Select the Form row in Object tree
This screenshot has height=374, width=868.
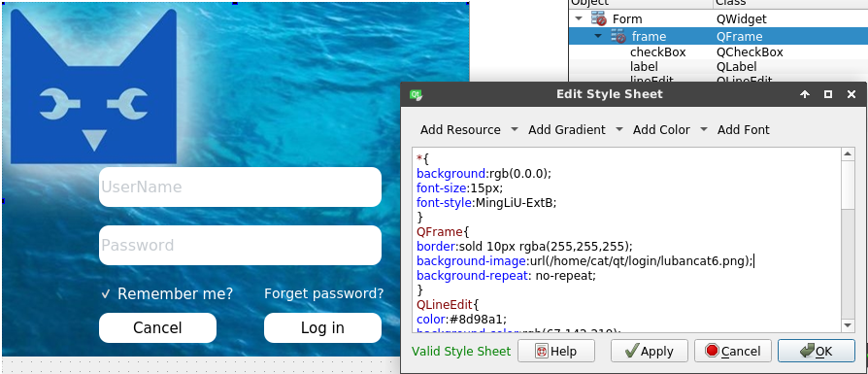pos(718,18)
